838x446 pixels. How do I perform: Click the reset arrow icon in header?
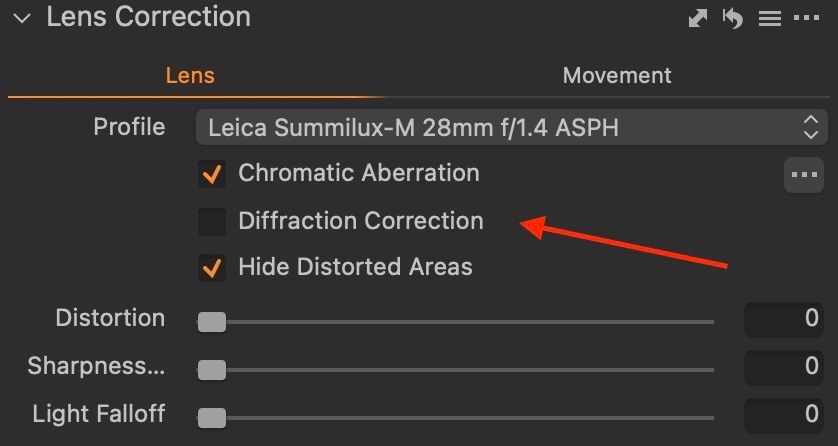[733, 18]
